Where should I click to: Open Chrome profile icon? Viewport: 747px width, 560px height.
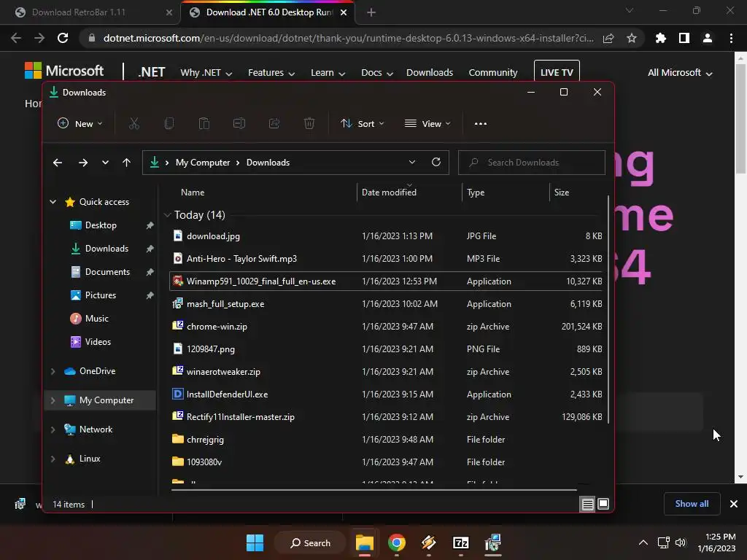point(708,38)
